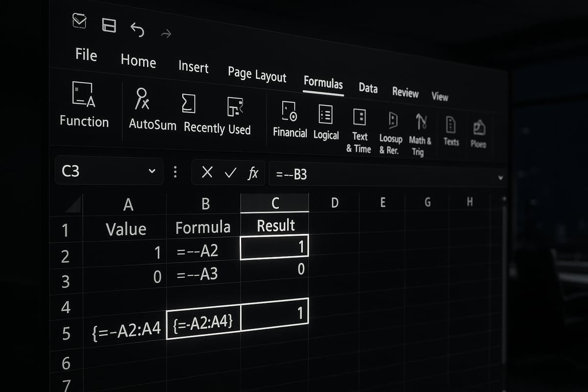Screen dimensions: 588x392
Task: Switch to the Data tab
Action: (x=367, y=88)
